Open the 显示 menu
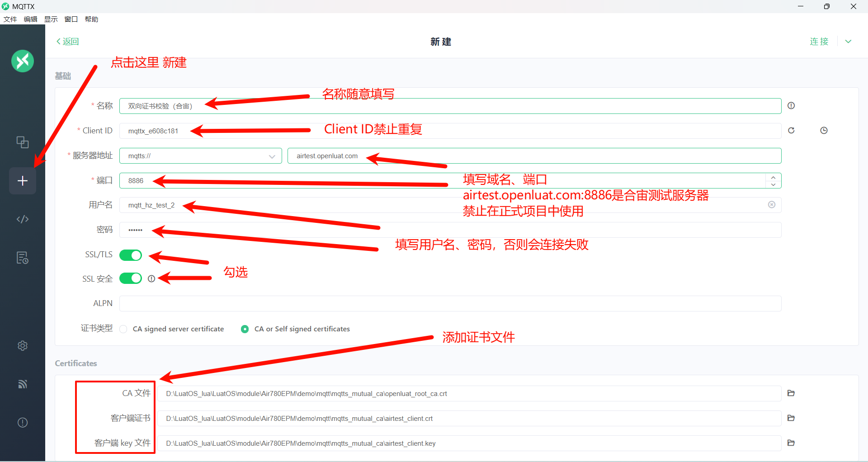Screen dimensions: 868x462 [x=51, y=19]
